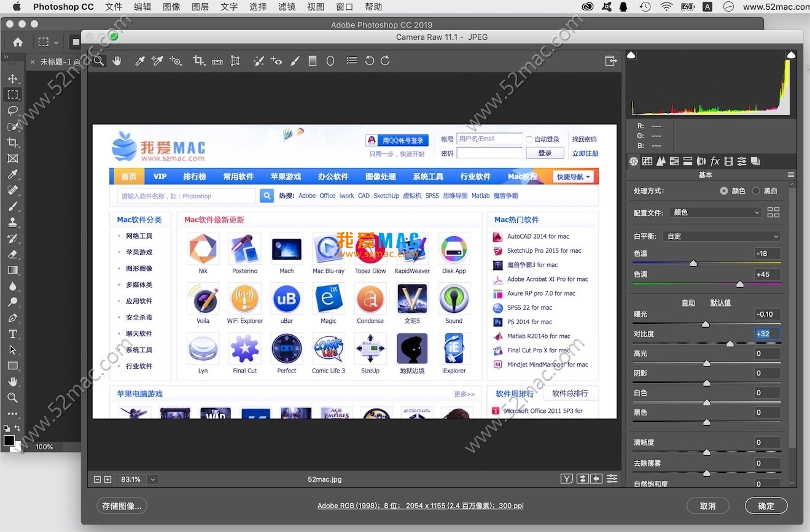Click the 曝光 exposure value field
This screenshot has height=532, width=810.
[x=768, y=314]
